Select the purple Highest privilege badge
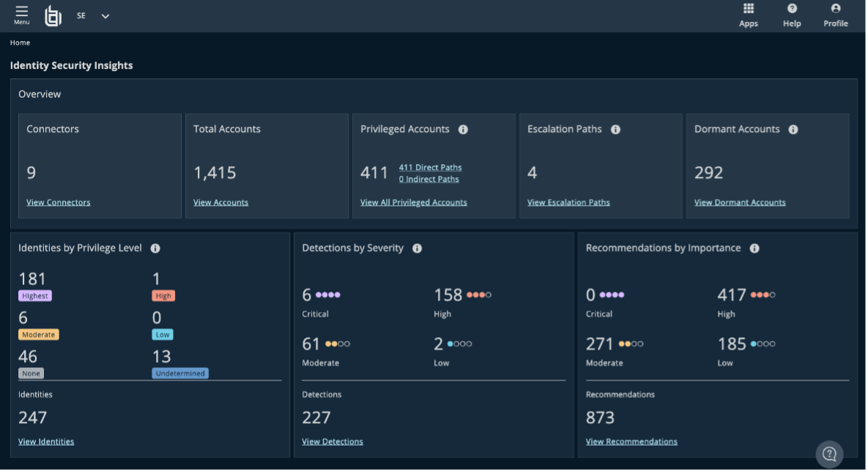This screenshot has height=472, width=868. point(34,295)
